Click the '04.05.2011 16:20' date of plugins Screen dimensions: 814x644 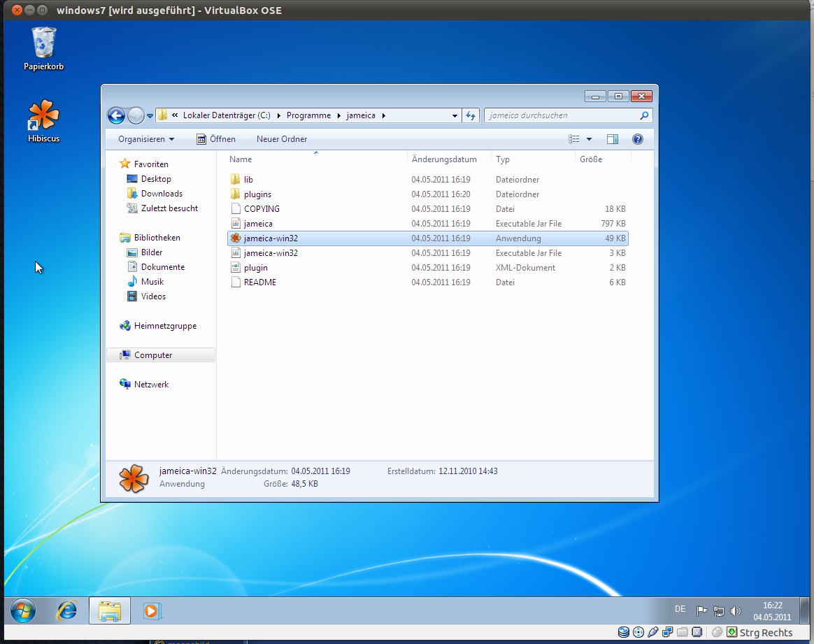pyautogui.click(x=441, y=194)
